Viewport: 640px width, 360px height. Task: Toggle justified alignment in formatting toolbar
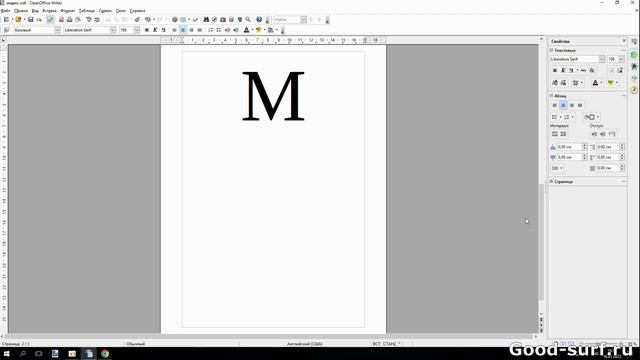pos(200,30)
